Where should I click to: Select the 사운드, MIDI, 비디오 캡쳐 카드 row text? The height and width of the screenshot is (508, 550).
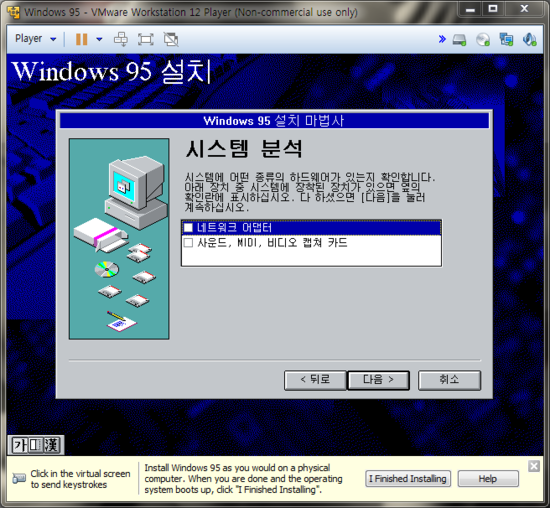point(272,242)
